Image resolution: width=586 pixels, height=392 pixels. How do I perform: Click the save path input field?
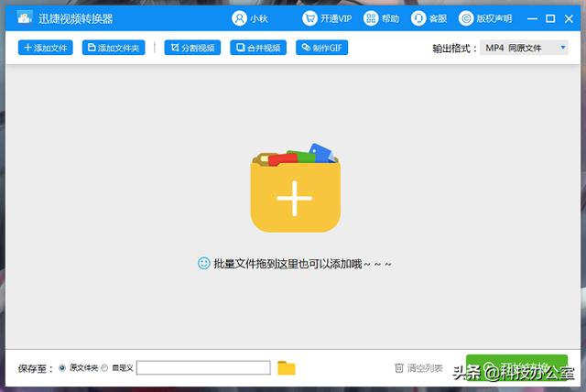point(203,367)
